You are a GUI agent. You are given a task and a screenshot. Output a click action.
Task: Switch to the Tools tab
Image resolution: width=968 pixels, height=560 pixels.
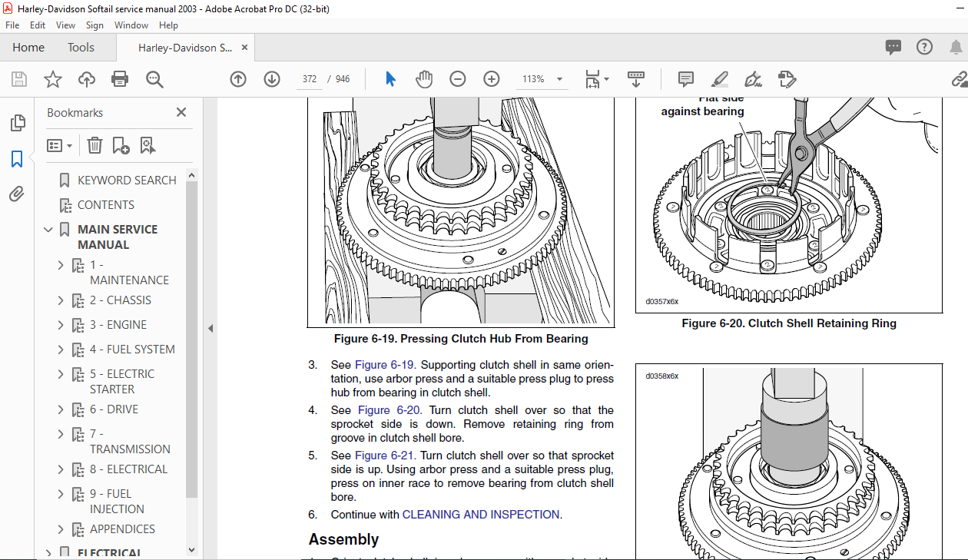coord(81,48)
